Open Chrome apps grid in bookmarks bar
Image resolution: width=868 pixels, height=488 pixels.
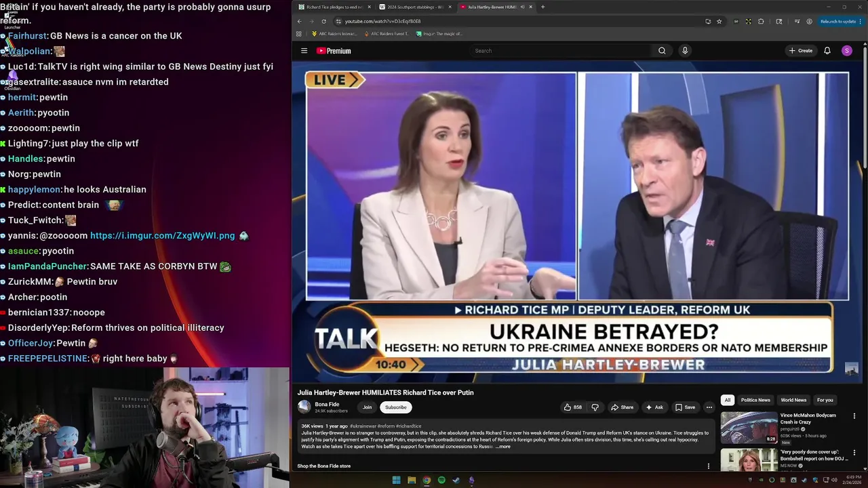coord(298,33)
